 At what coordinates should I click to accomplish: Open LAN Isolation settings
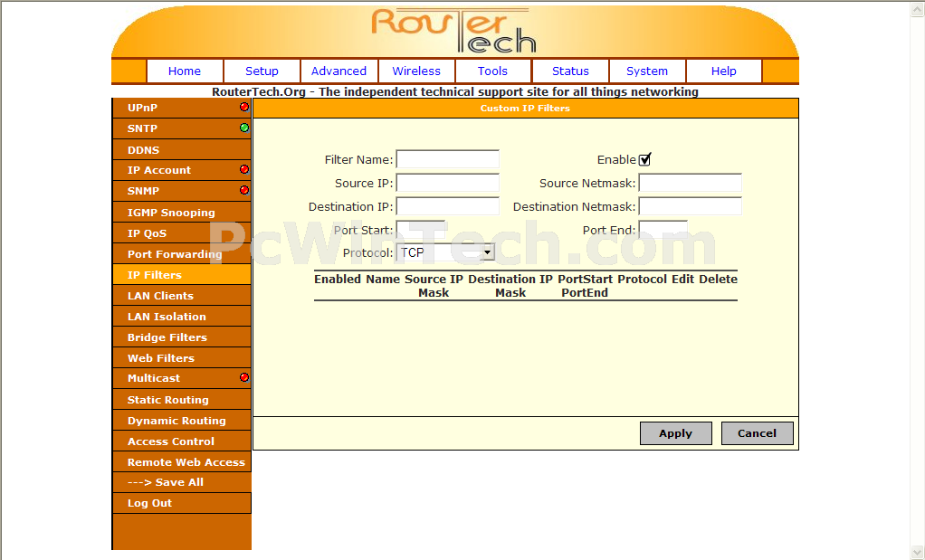(182, 317)
